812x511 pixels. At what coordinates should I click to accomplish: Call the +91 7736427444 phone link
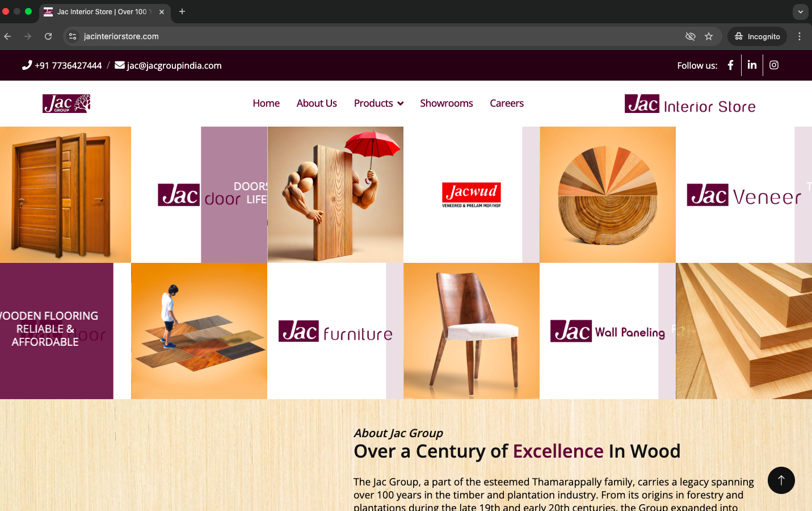[62, 65]
